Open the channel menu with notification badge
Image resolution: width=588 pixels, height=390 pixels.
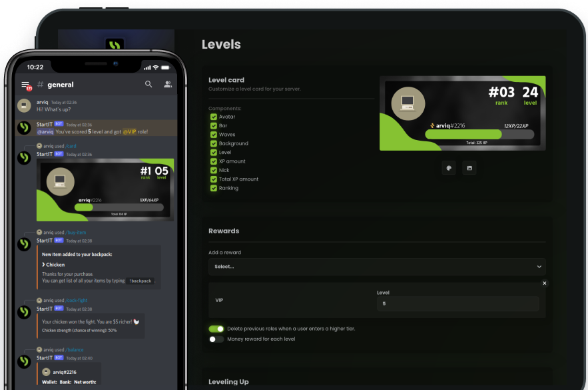pyautogui.click(x=25, y=84)
